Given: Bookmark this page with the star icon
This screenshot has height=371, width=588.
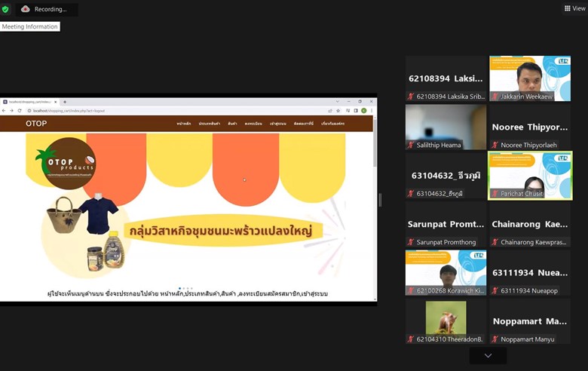Looking at the screenshot, I should click(x=338, y=111).
